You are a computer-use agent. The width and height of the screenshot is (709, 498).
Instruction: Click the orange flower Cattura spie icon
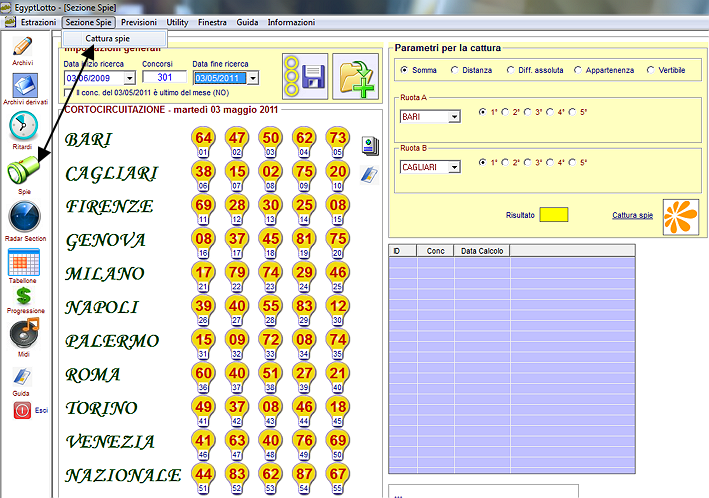click(x=681, y=217)
